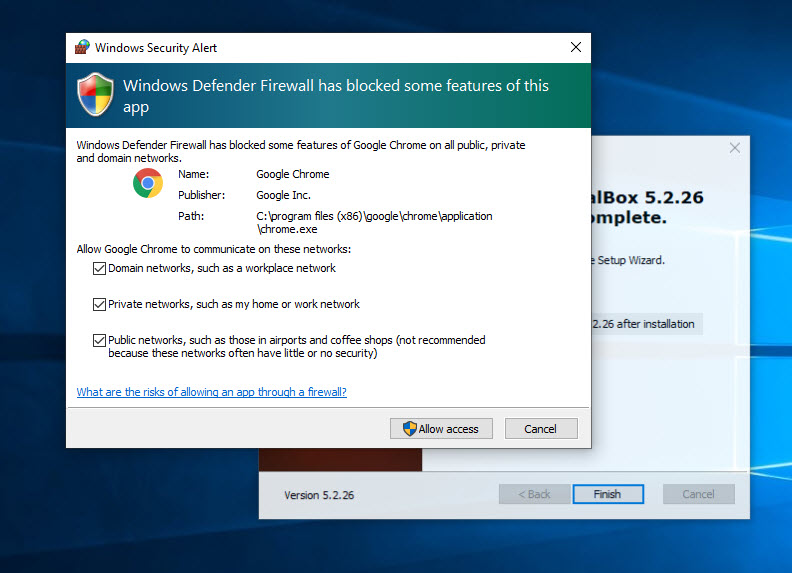The height and width of the screenshot is (573, 792).
Task: Uncheck Domain networks checkbox
Action: click(x=99, y=268)
